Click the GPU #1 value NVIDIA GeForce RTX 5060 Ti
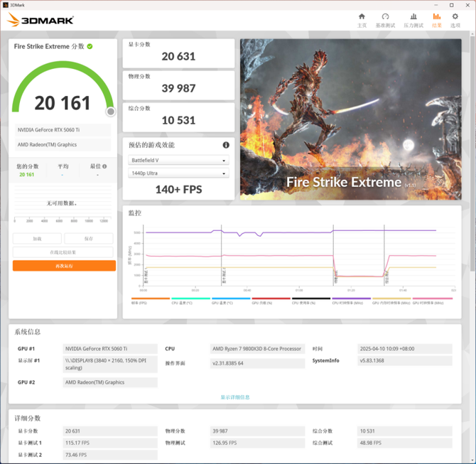The image size is (476, 464). tap(110, 349)
